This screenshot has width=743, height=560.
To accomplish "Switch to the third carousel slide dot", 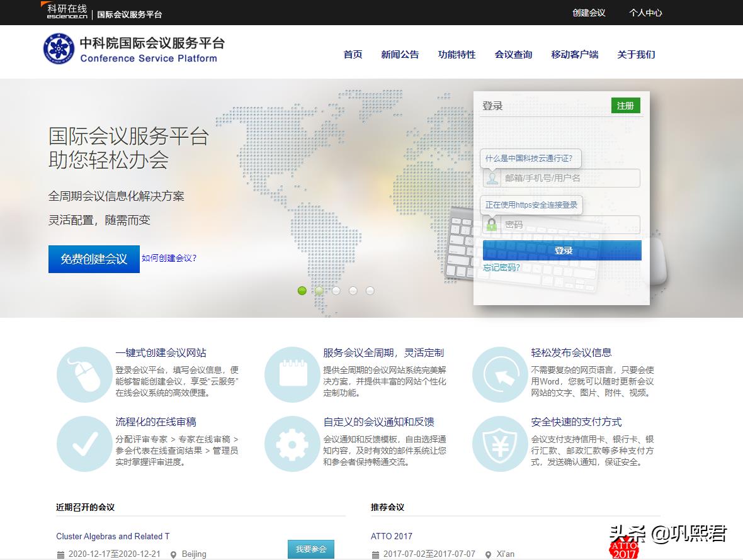I will (x=336, y=291).
